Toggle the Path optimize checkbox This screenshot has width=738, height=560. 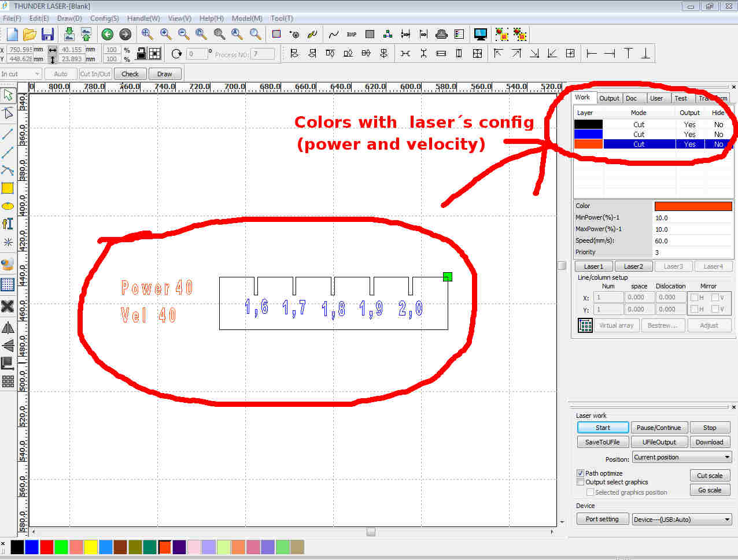580,473
